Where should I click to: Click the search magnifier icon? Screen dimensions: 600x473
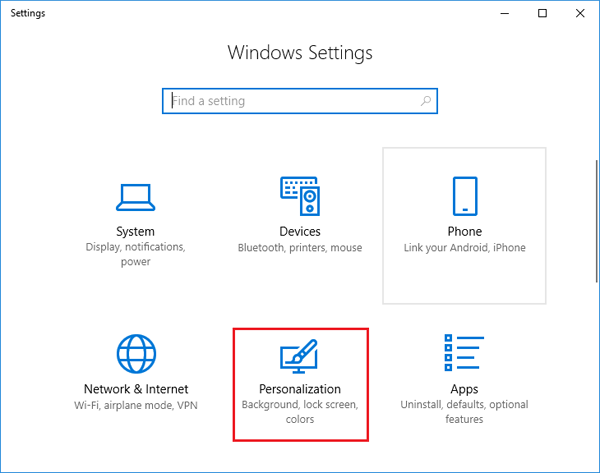pos(426,101)
